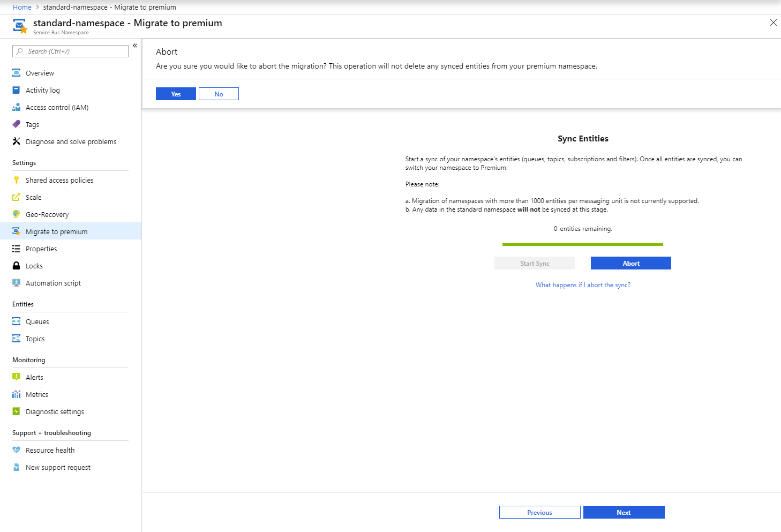
Task: Click Next to continue migration
Action: click(x=624, y=512)
